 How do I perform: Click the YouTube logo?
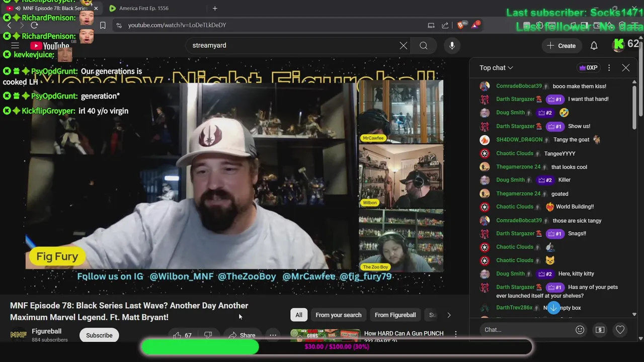pyautogui.click(x=50, y=46)
